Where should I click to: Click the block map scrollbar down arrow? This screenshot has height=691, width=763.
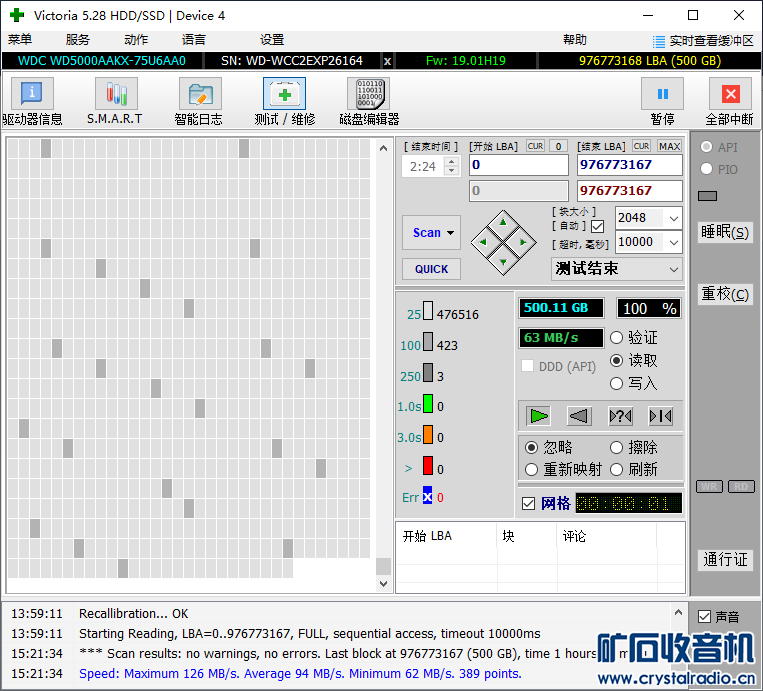point(383,583)
